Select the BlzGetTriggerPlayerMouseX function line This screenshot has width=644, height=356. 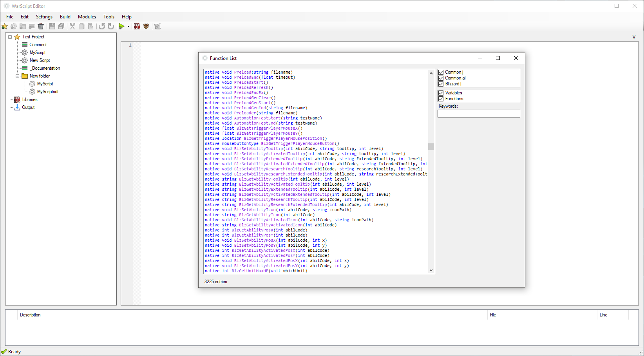253,128
